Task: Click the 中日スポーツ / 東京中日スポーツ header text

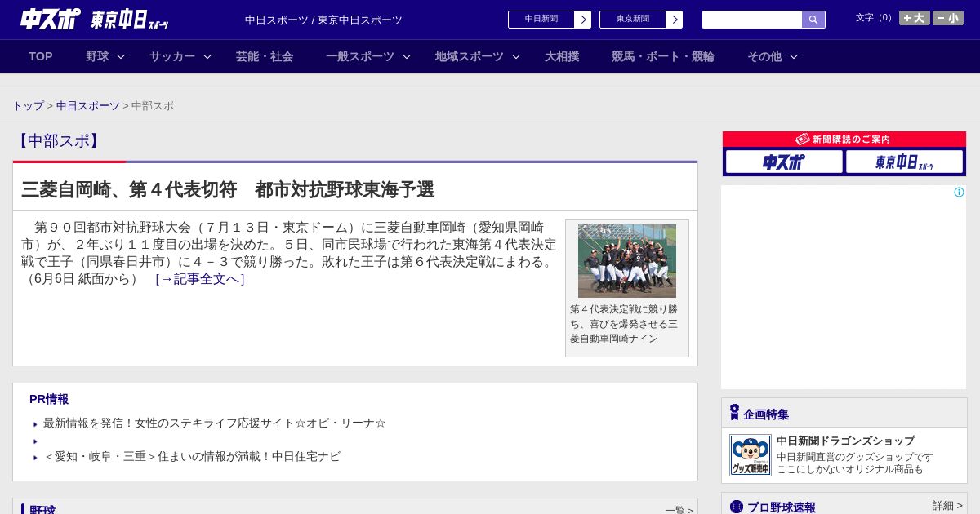Action: [323, 20]
